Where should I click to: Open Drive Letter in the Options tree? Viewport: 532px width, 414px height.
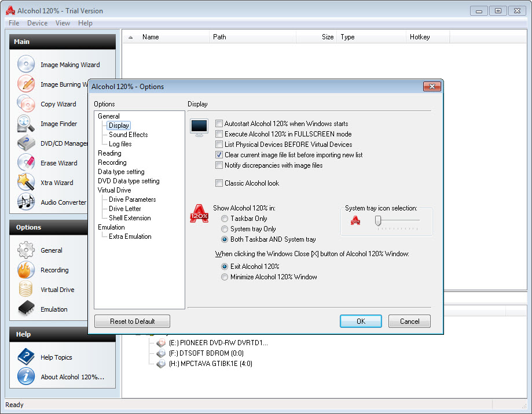125,209
